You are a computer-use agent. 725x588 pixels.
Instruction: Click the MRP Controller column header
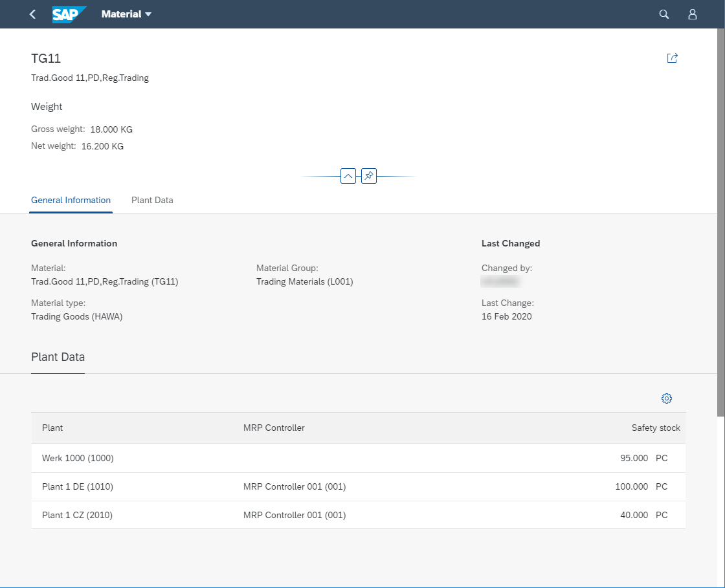point(274,428)
